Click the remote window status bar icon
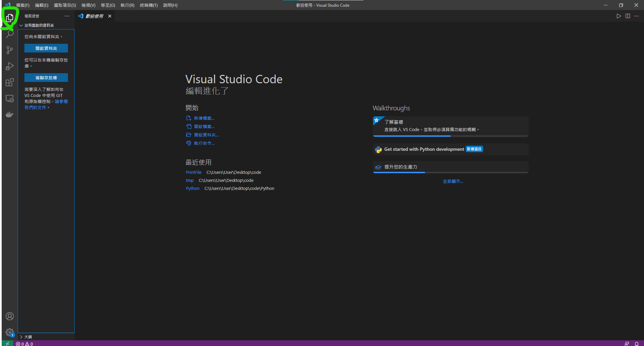 [7, 343]
